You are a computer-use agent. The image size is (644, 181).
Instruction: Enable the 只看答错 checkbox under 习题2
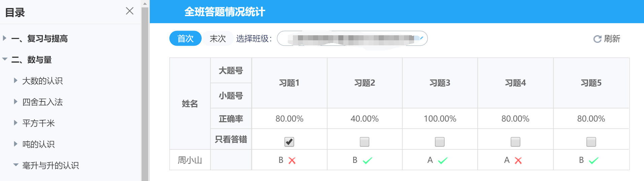point(365,142)
